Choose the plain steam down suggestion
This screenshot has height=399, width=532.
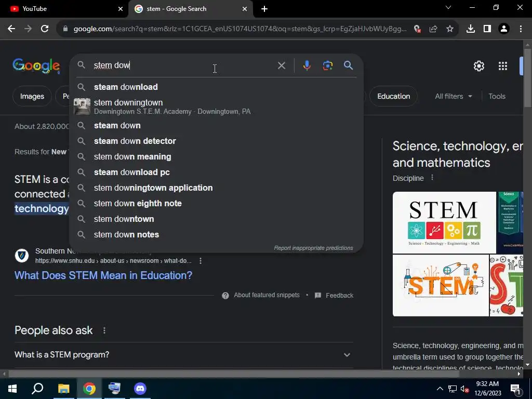coord(216,125)
